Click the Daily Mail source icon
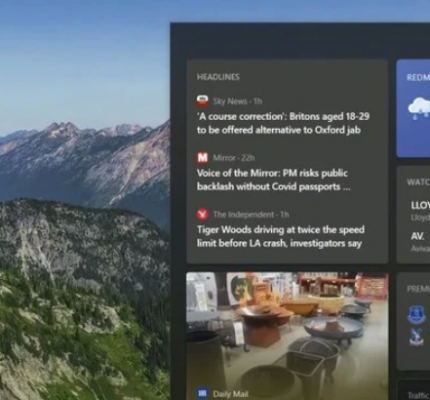This screenshot has height=400, width=430. pos(202,394)
